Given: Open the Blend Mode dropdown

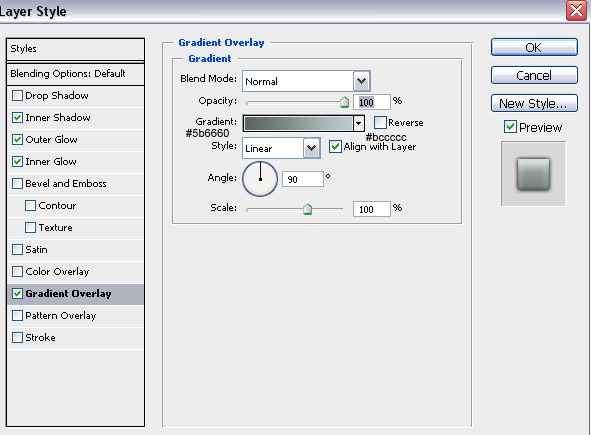Looking at the screenshot, I should 361,81.
